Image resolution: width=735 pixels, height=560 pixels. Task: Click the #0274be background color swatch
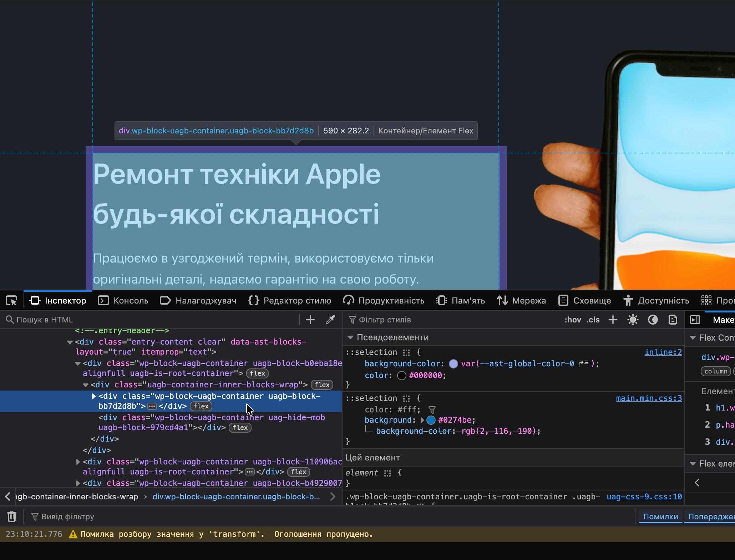pyautogui.click(x=431, y=421)
